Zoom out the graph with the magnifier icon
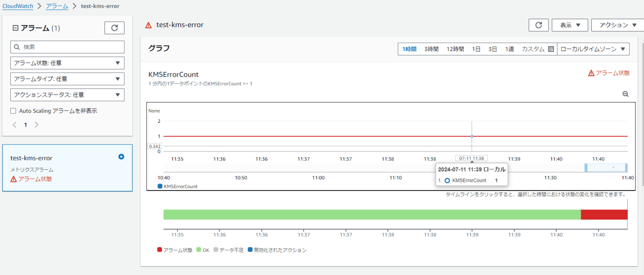Viewport: 644px width, 275px height. 625,94
